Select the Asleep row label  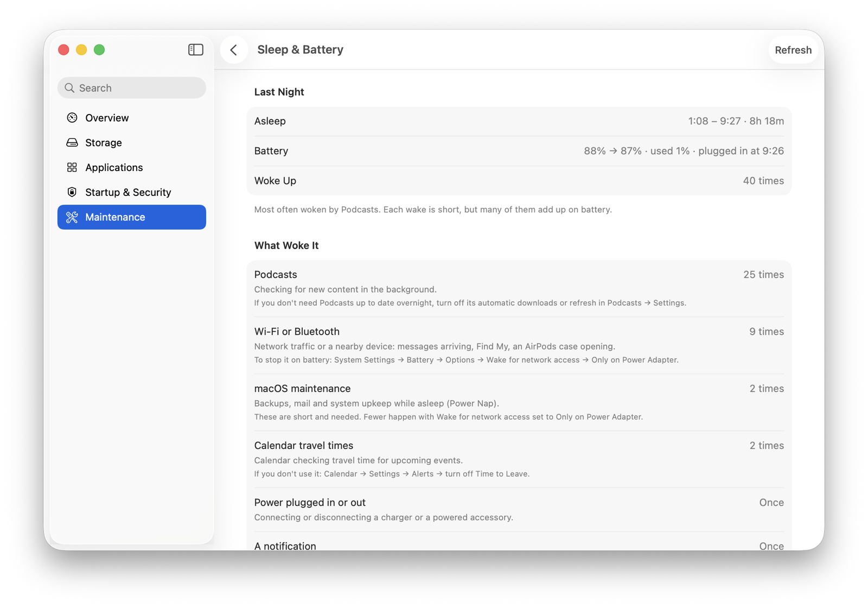point(270,121)
